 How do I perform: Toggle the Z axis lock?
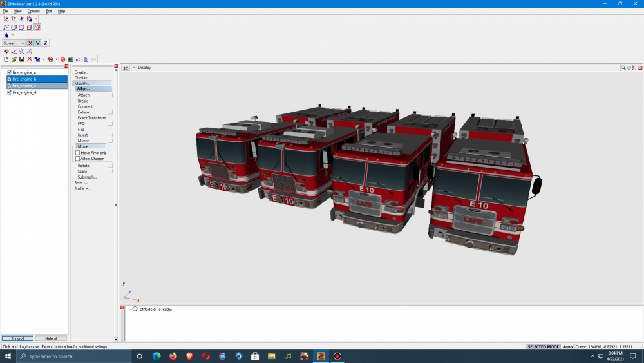46,43
